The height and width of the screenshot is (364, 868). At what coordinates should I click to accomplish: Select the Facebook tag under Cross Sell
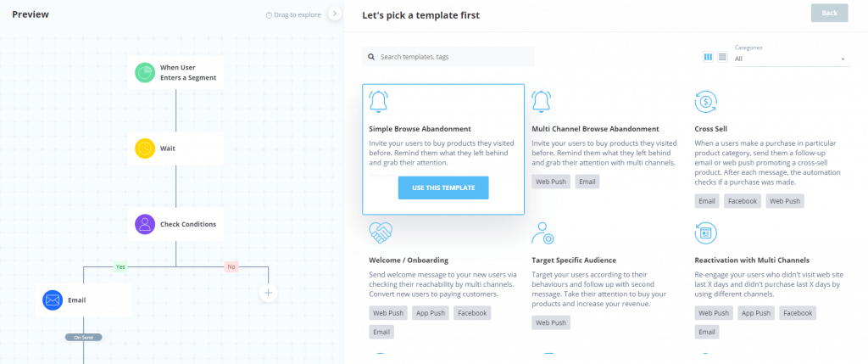coord(743,201)
